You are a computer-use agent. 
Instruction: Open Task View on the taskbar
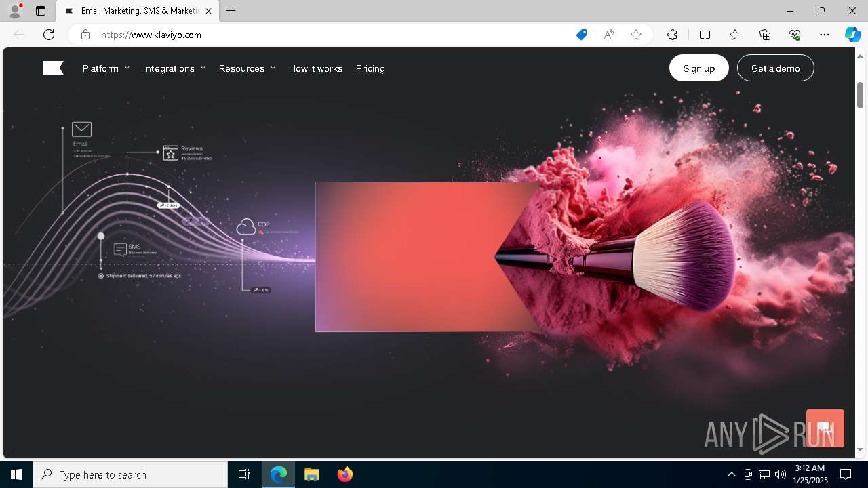[x=244, y=474]
